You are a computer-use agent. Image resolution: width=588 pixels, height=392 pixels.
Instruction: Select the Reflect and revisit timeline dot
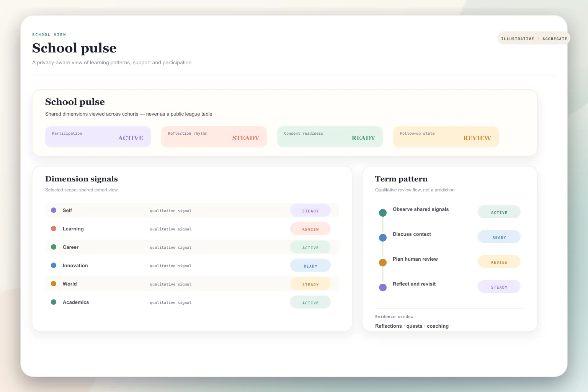pos(383,287)
